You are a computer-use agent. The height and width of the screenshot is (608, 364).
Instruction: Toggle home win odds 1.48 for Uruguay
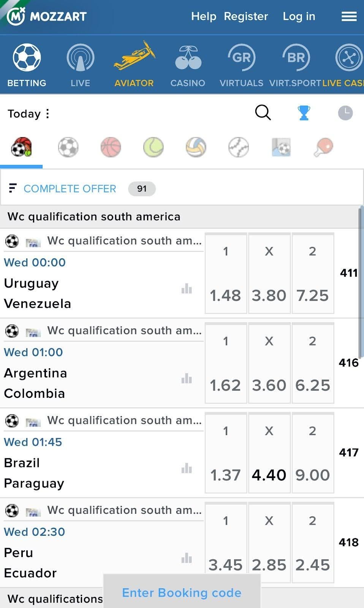pos(226,274)
